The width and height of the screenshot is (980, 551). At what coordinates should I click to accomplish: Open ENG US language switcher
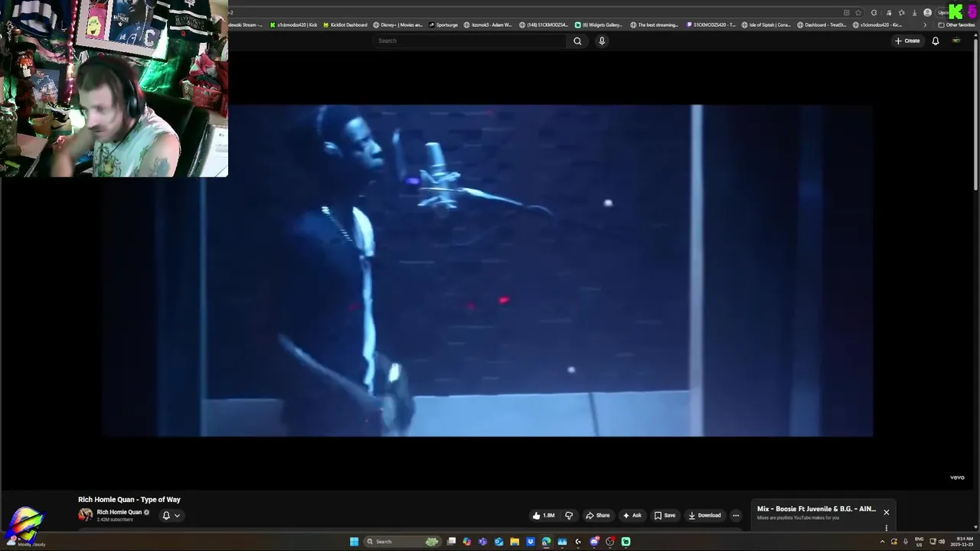point(920,542)
